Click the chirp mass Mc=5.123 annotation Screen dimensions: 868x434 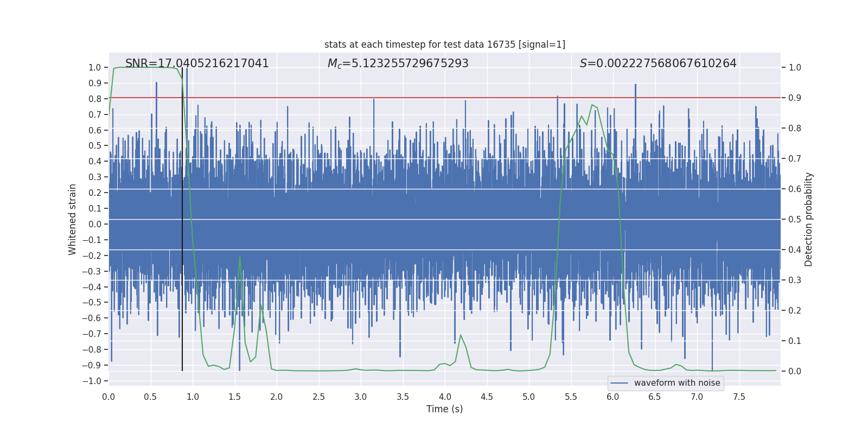coord(398,63)
